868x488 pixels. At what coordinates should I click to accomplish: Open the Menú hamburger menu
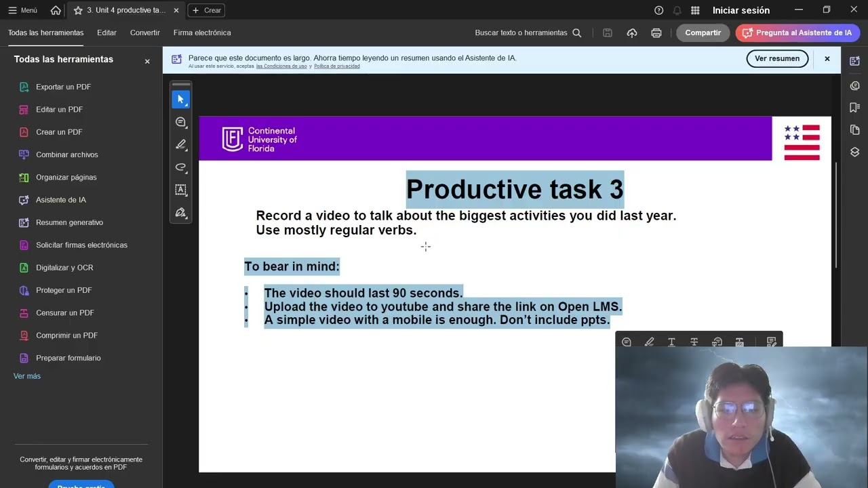[x=22, y=10]
